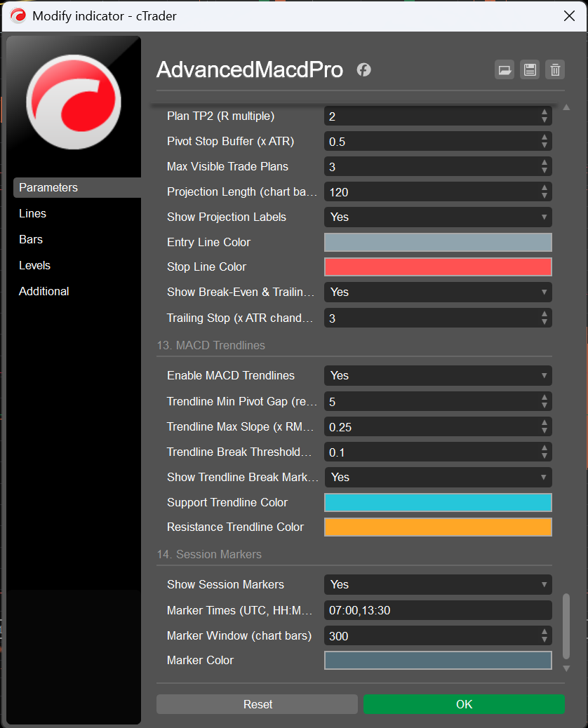This screenshot has width=588, height=728.
Task: Close the Modify indicator window
Action: 570,16
